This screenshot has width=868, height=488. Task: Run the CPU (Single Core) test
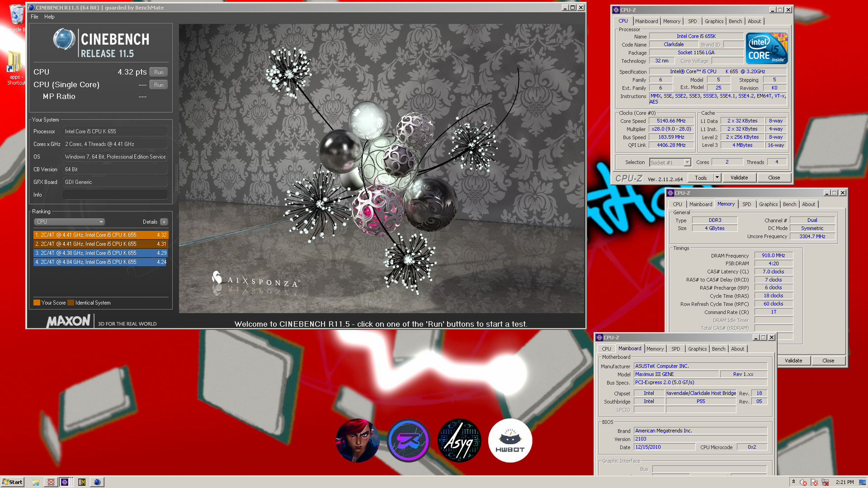[159, 85]
